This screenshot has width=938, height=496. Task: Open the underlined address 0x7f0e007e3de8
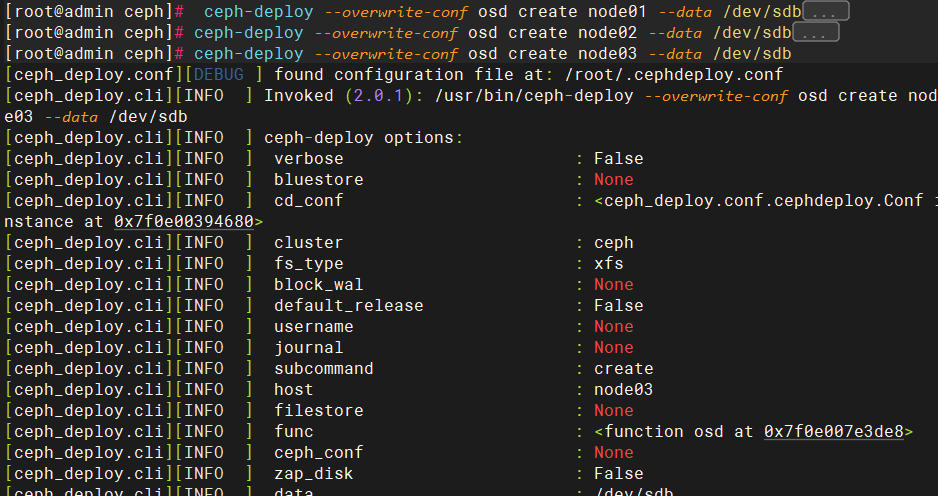point(833,431)
